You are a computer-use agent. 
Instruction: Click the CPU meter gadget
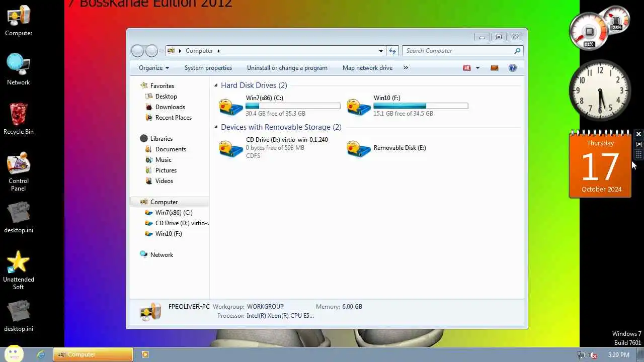pos(589,31)
